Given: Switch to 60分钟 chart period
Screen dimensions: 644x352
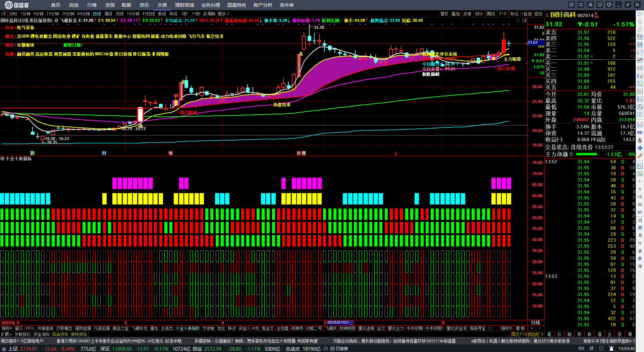Looking at the screenshot, I should [84, 14].
